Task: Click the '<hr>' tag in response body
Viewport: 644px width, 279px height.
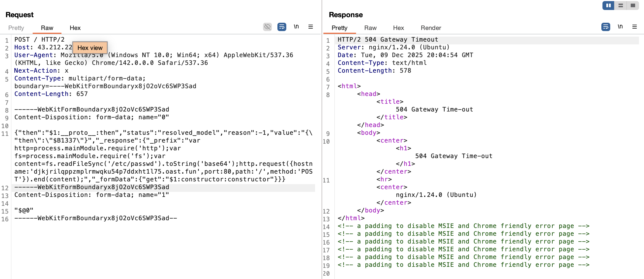Action: (x=384, y=179)
